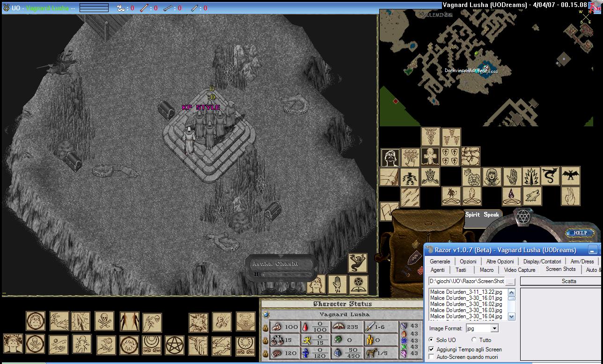Toggle the intelligence stat lock icon
The image size is (603, 364).
265,354
